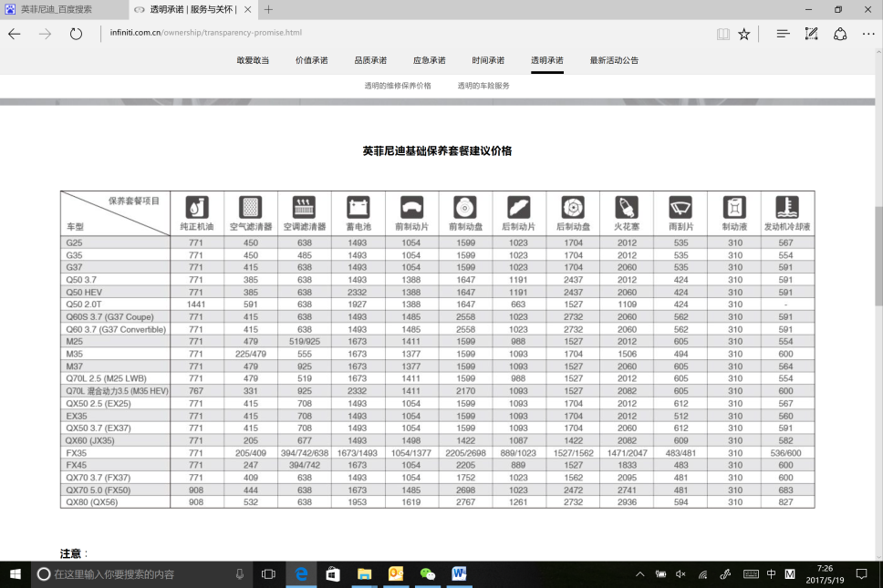Open Word from the taskbar
Viewport: 883px width, 588px height.
pyautogui.click(x=459, y=574)
